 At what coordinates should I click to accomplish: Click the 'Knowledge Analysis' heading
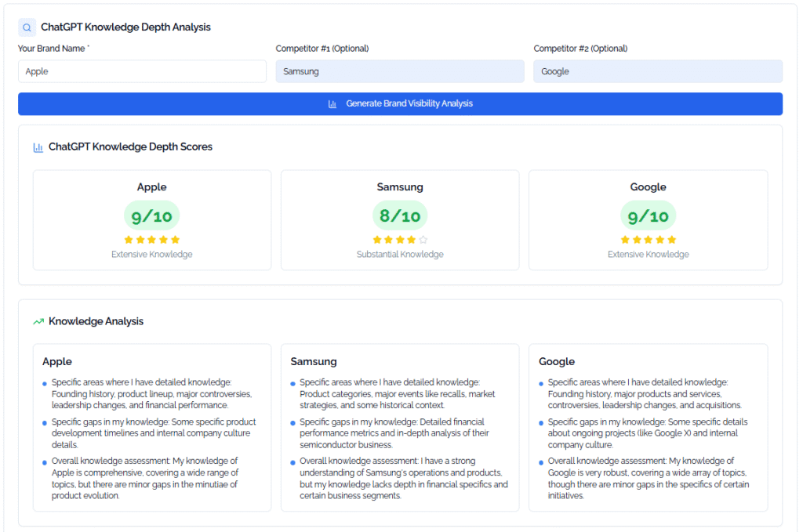(x=96, y=322)
